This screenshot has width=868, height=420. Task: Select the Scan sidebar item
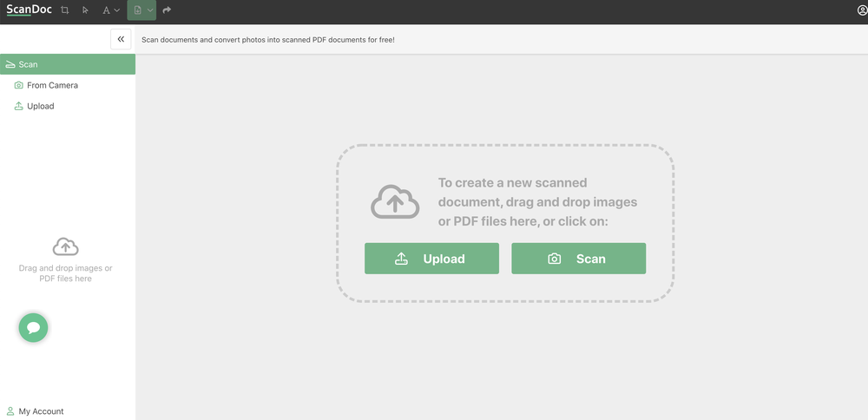tap(68, 64)
